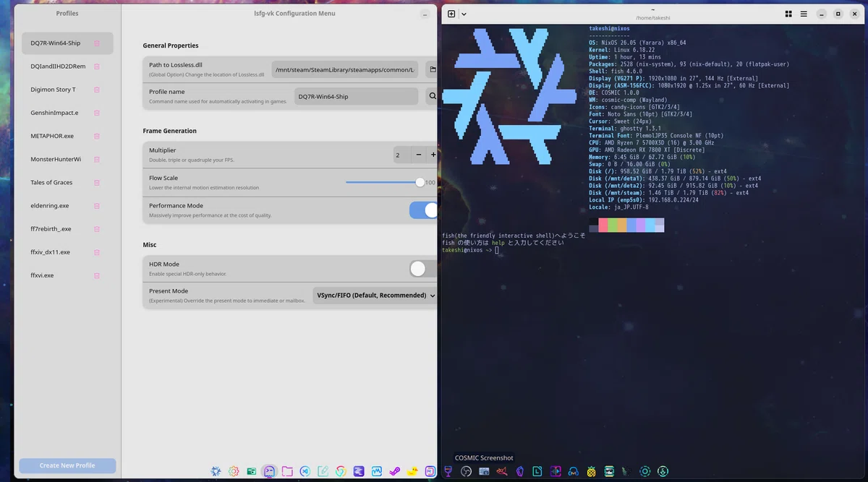Enable the HDR Mode switch
This screenshot has height=482, width=868.
tap(424, 269)
